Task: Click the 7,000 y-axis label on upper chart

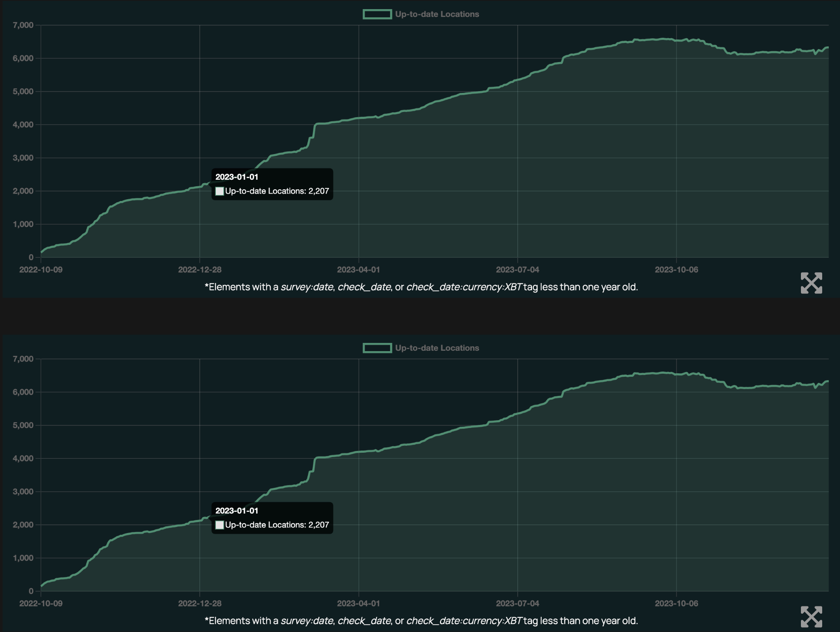Action: (x=23, y=25)
